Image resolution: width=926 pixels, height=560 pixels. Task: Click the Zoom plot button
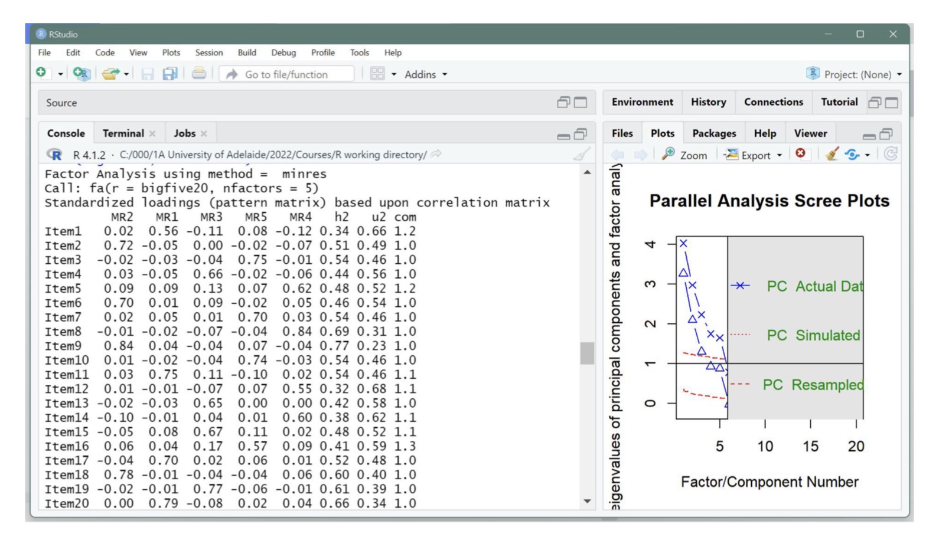click(684, 155)
